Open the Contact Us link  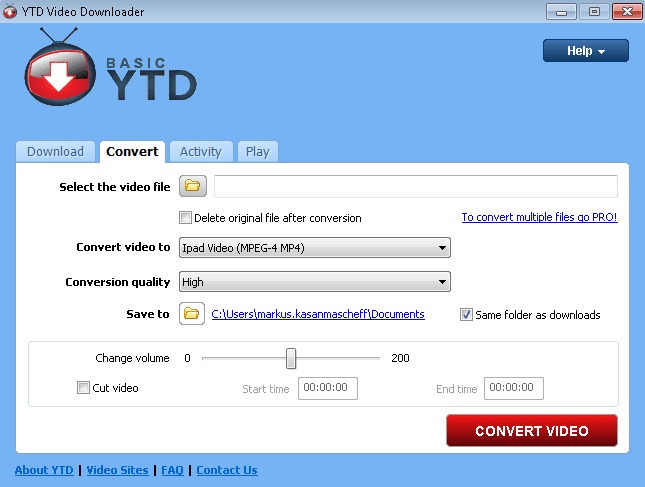click(227, 470)
